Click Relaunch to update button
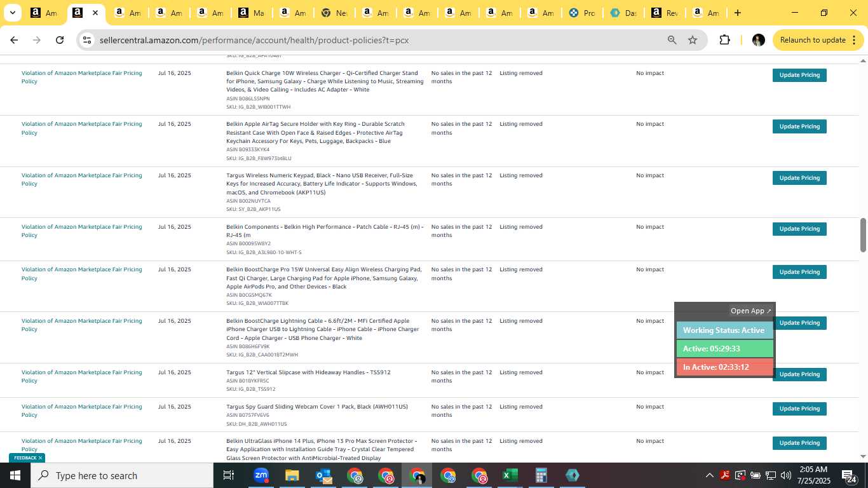This screenshot has width=868, height=488. 818,40
